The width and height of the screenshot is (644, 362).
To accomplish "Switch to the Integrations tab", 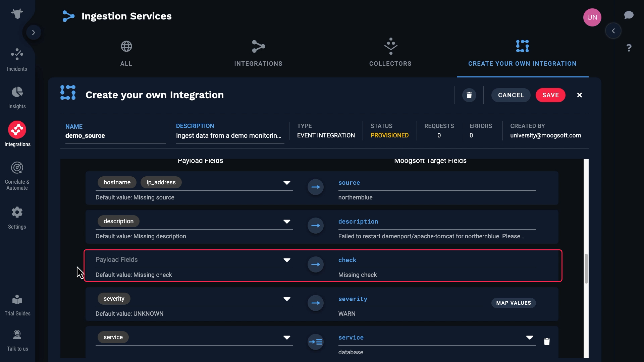I will pyautogui.click(x=258, y=53).
